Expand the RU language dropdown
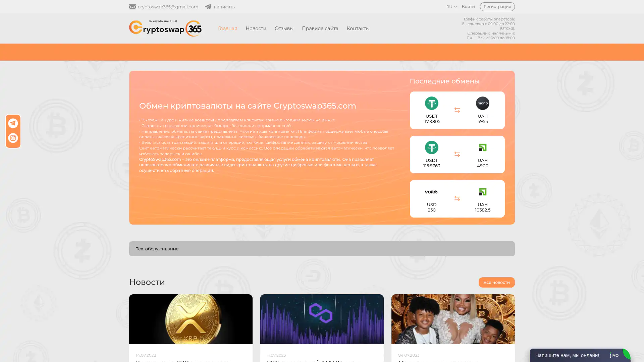644x362 pixels. [451, 7]
